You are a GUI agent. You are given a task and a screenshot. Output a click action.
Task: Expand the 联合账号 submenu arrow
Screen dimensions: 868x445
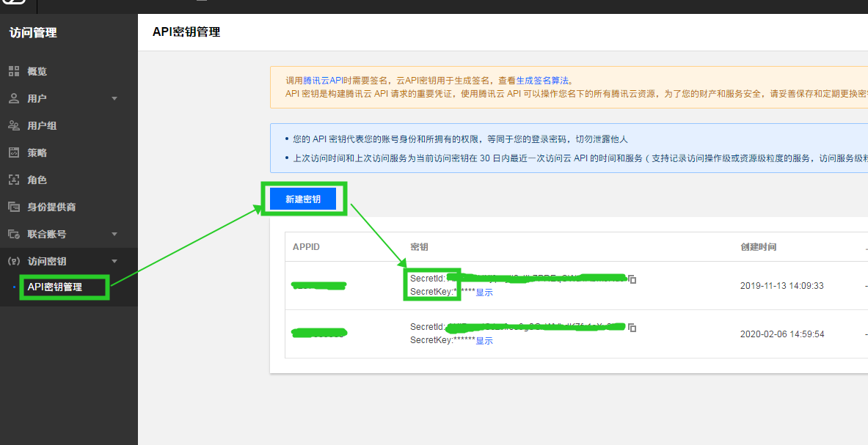click(x=114, y=234)
